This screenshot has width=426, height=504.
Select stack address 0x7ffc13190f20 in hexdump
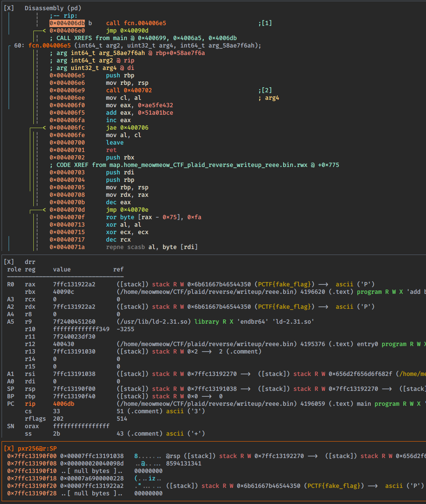[x=32, y=486]
